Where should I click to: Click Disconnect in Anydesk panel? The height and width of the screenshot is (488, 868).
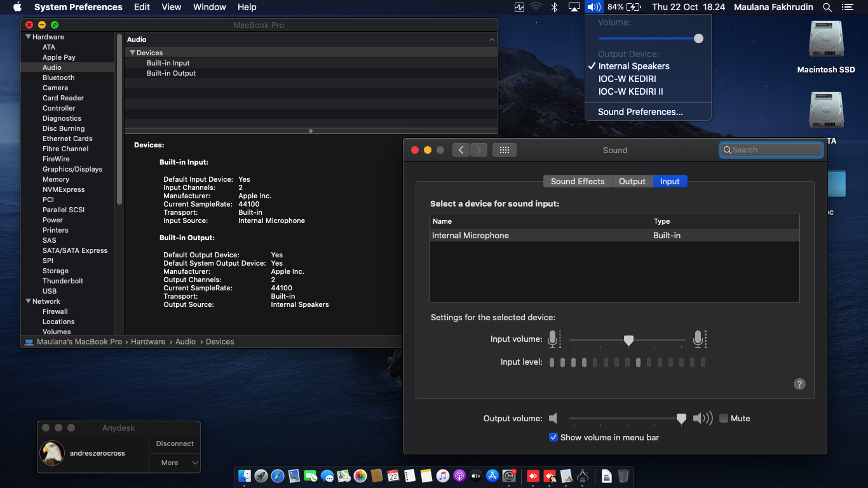pyautogui.click(x=175, y=444)
